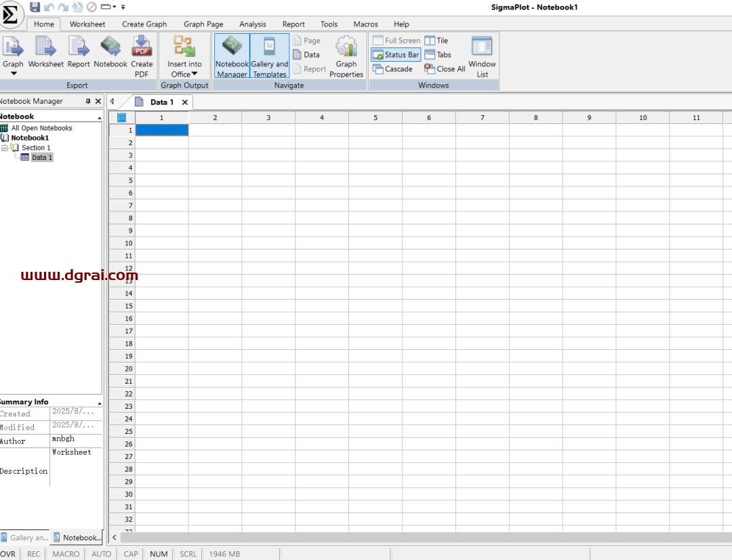Viewport: 732px width, 560px height.
Task: Switch to the Gallery panel tab at bottom
Action: pyautogui.click(x=25, y=538)
